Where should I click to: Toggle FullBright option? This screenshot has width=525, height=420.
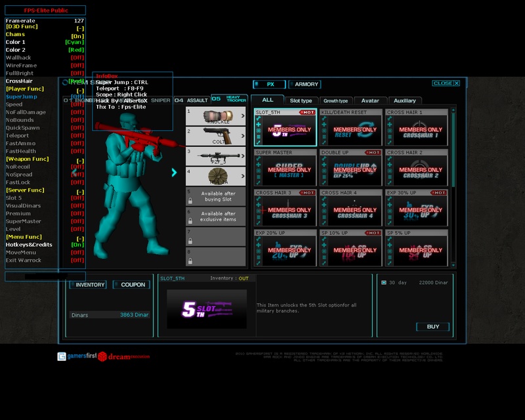point(45,73)
